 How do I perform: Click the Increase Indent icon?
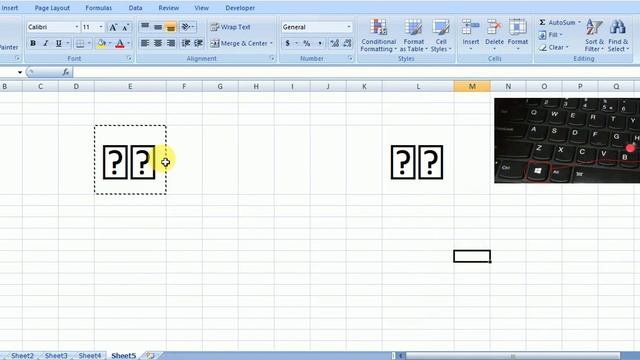199,43
